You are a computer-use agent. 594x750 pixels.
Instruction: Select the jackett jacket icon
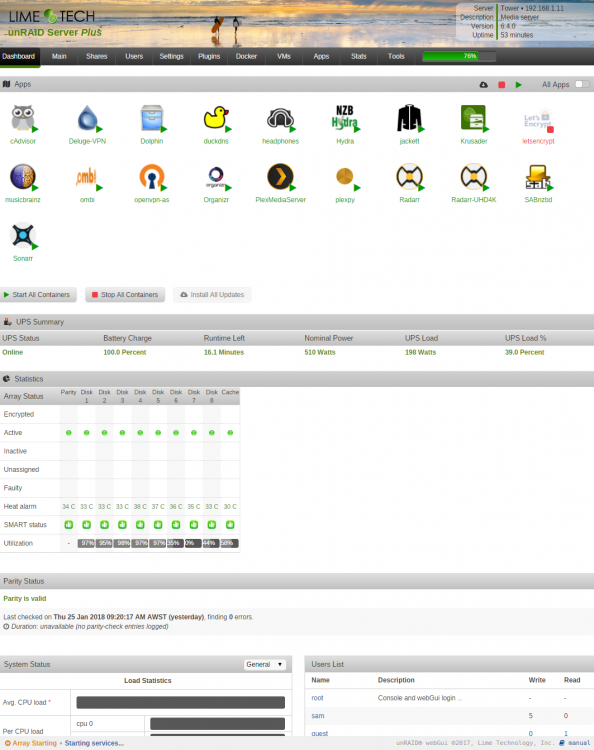point(409,118)
